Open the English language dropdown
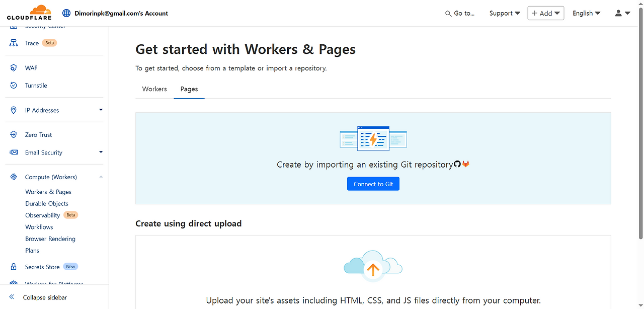 (586, 13)
